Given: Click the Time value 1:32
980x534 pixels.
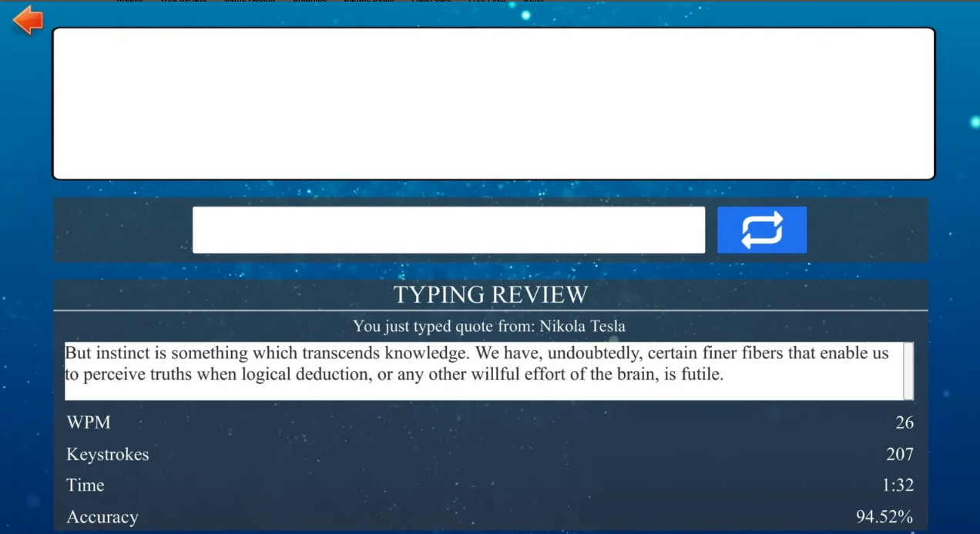Looking at the screenshot, I should pos(898,485).
